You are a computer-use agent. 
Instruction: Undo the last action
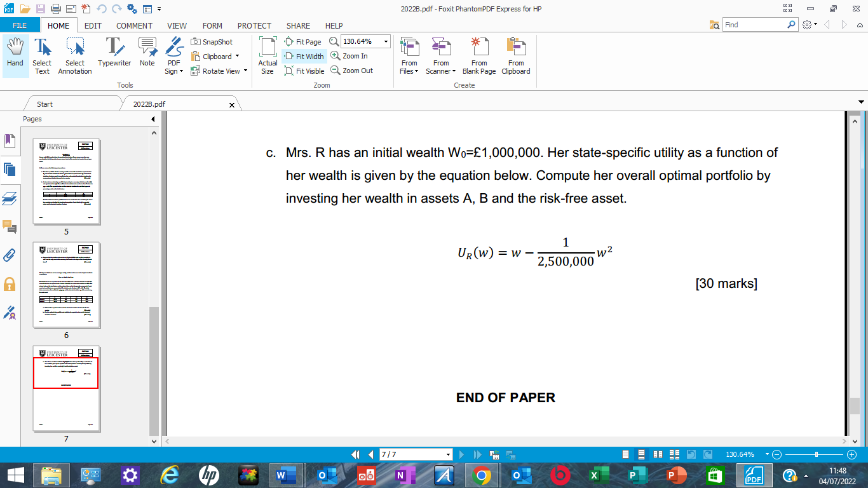(x=102, y=9)
